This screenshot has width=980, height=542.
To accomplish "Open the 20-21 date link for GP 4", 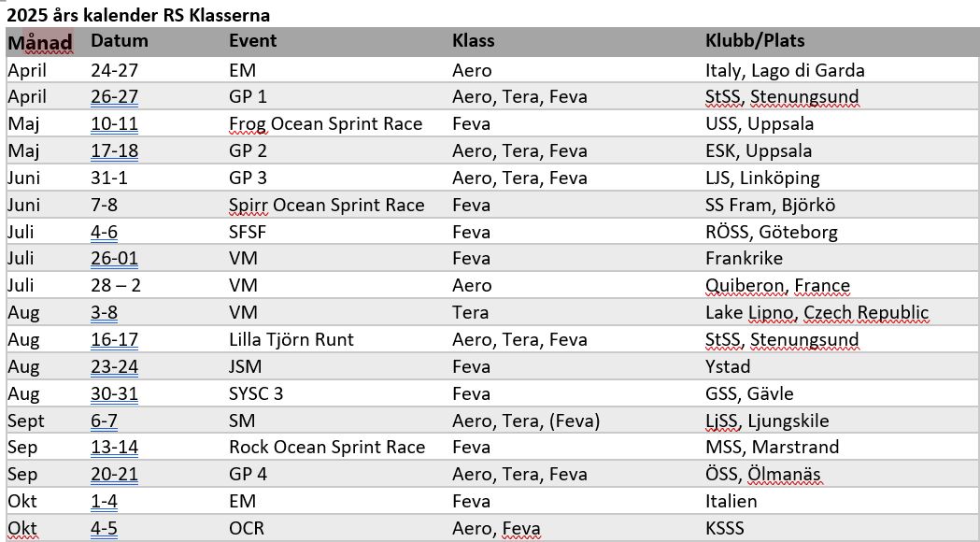I will click(114, 474).
